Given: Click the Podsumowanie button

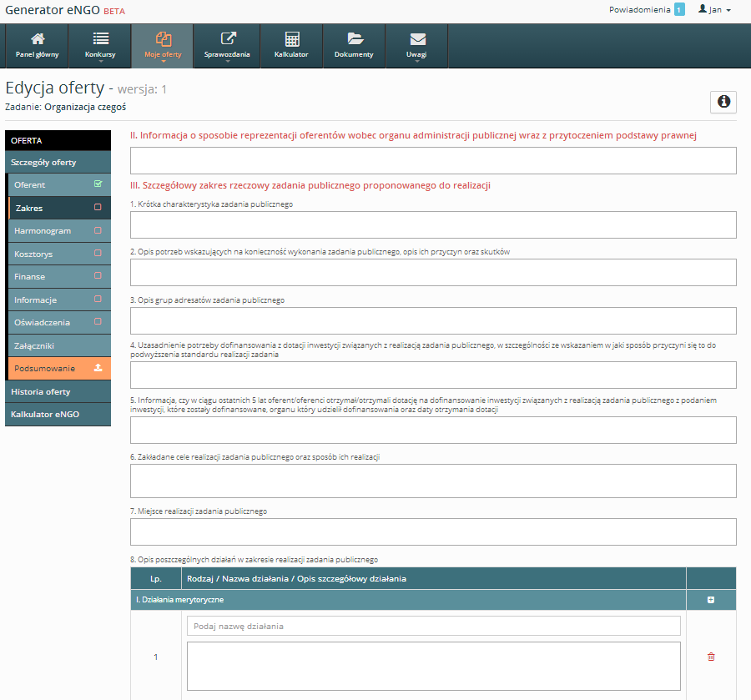Looking at the screenshot, I should tap(59, 368).
